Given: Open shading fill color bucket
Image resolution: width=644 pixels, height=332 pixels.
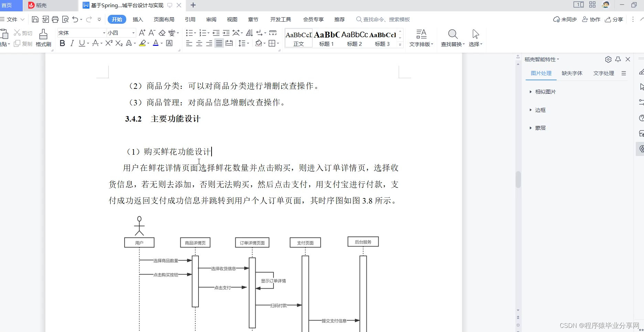Looking at the screenshot, I should click(259, 43).
